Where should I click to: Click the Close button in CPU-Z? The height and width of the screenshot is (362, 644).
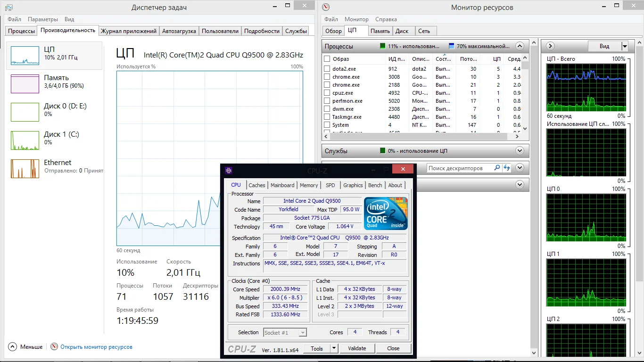393,348
